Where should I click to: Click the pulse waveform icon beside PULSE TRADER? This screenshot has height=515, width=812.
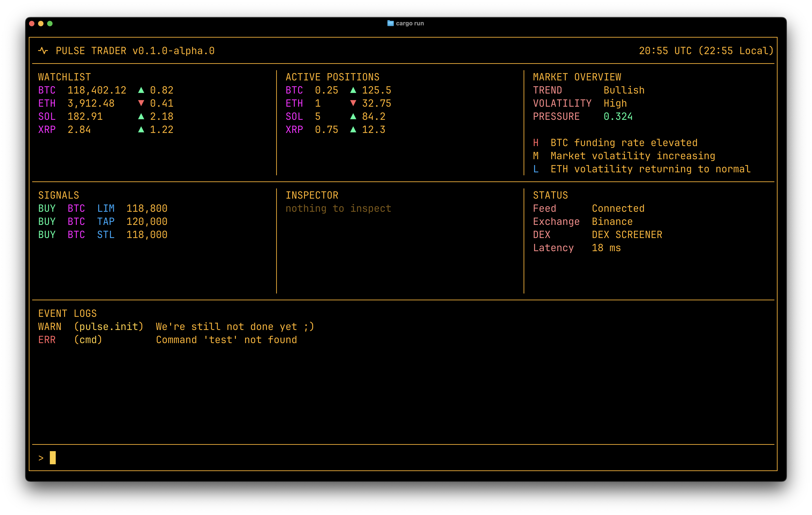(43, 51)
